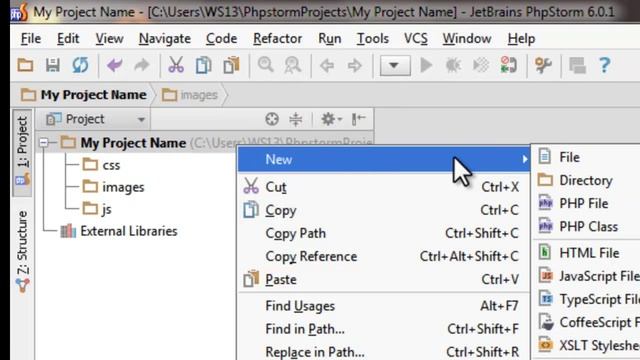Click the Run with coverage icon
The width and height of the screenshot is (640, 360).
[481, 65]
